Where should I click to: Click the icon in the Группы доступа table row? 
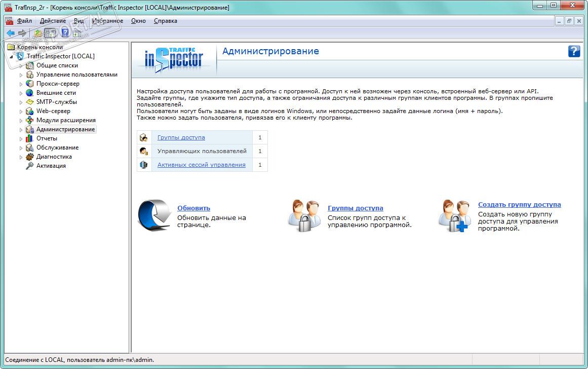point(144,137)
